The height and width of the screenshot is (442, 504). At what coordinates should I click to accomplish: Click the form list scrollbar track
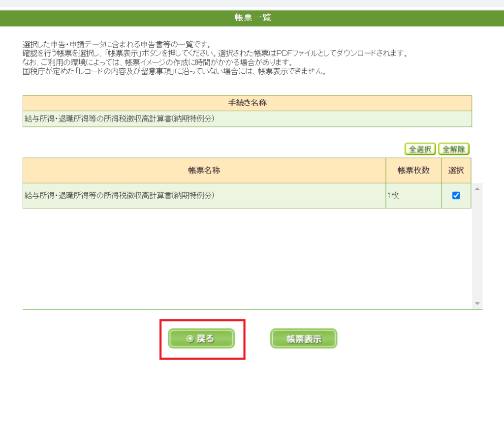(476, 246)
